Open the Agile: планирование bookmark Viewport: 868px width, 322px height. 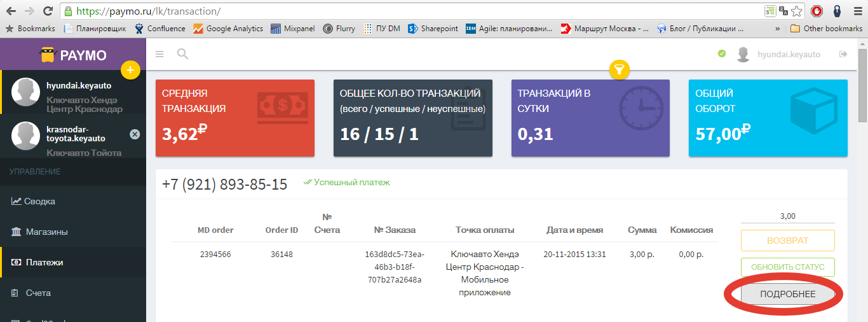click(510, 29)
